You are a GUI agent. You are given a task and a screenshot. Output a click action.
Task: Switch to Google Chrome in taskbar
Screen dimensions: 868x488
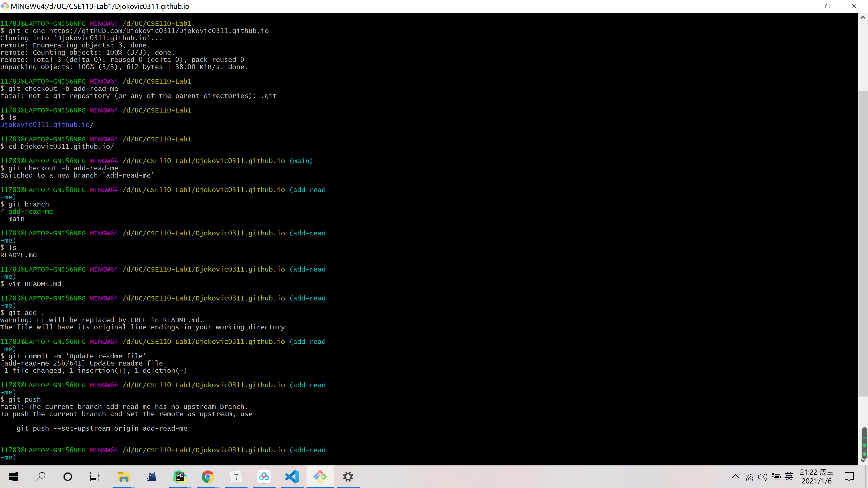pyautogui.click(x=208, y=476)
